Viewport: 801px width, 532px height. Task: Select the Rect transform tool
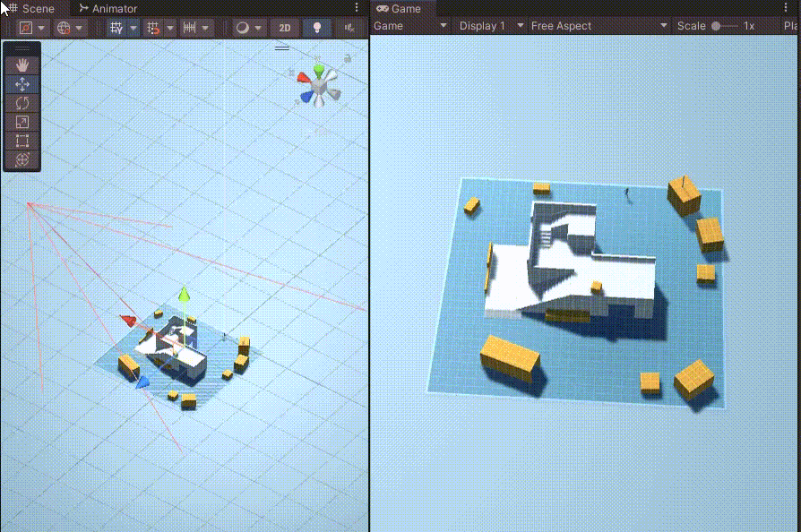coord(22,141)
